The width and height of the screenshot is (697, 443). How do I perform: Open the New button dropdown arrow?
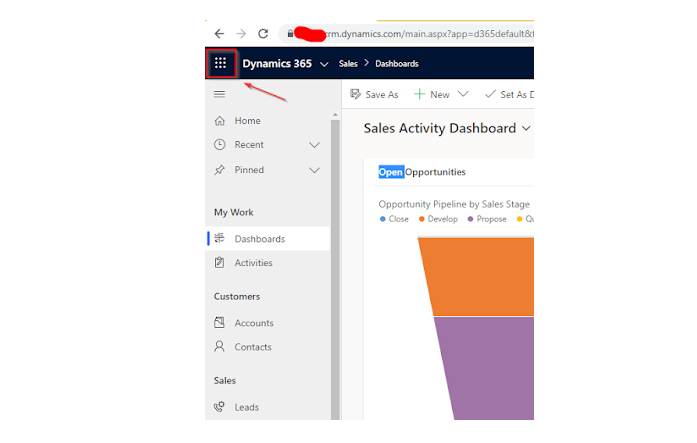(x=462, y=94)
